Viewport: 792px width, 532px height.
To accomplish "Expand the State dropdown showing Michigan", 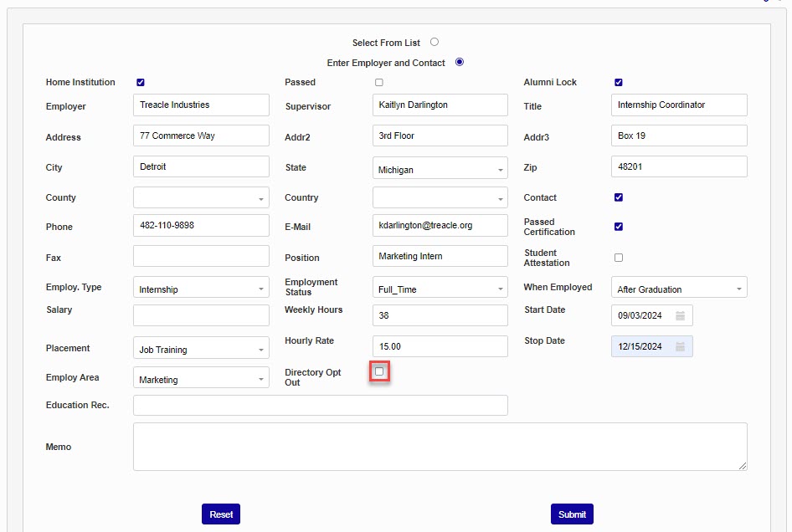I will (x=440, y=170).
